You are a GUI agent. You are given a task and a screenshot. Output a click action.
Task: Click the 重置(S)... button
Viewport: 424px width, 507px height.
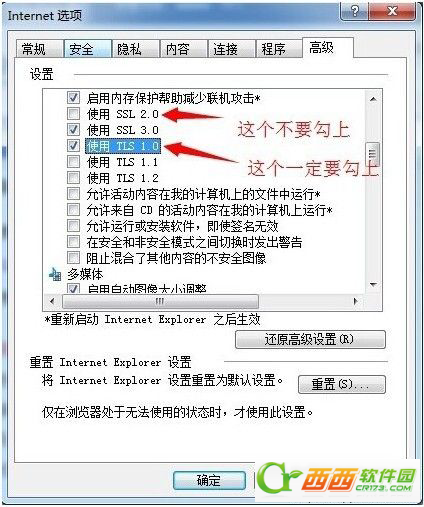pos(341,384)
